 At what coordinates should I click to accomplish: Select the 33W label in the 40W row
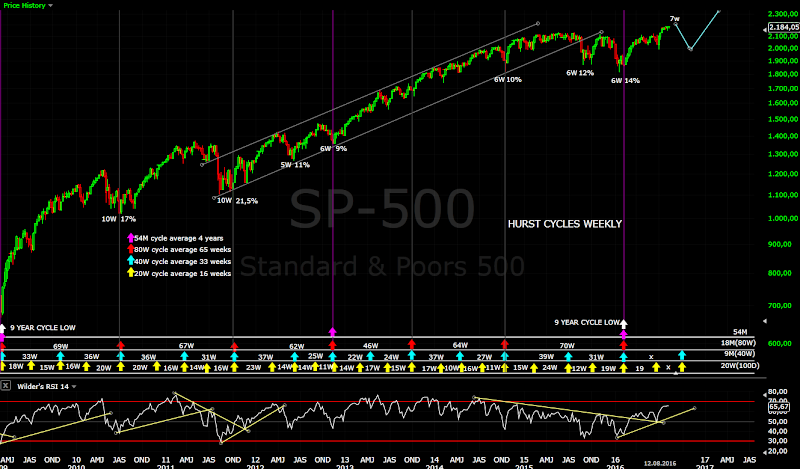pyautogui.click(x=30, y=356)
